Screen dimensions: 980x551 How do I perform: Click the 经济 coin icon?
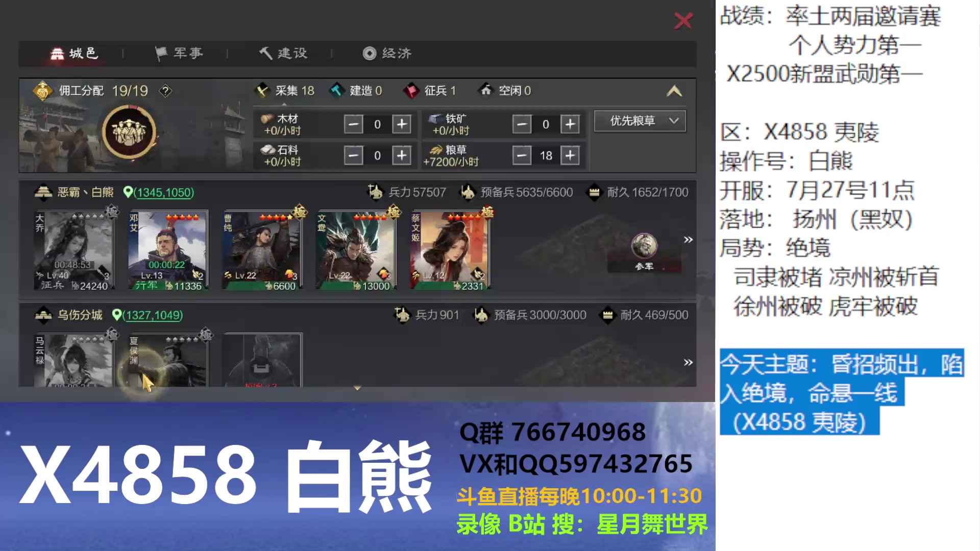click(370, 53)
